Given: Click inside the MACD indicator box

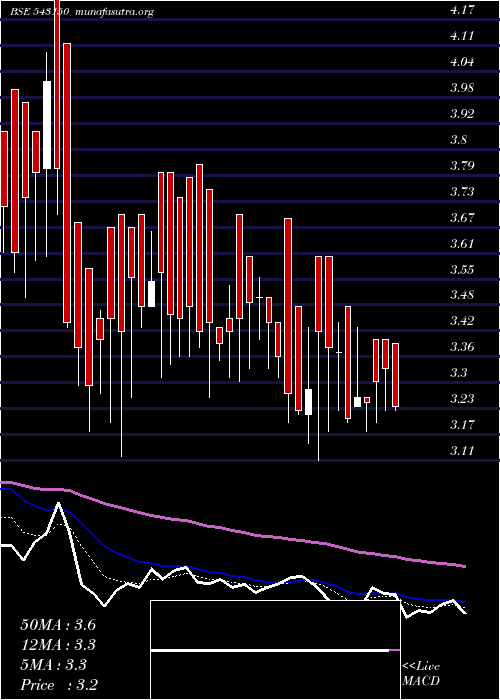Looking at the screenshot, I should pos(275,650).
